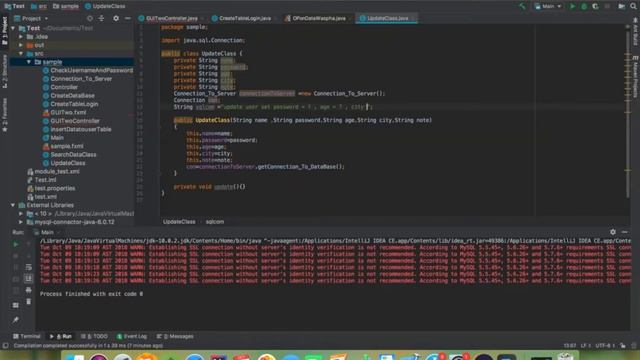
Task: Click sqlcom in the editor breadcrumb
Action: (x=215, y=222)
